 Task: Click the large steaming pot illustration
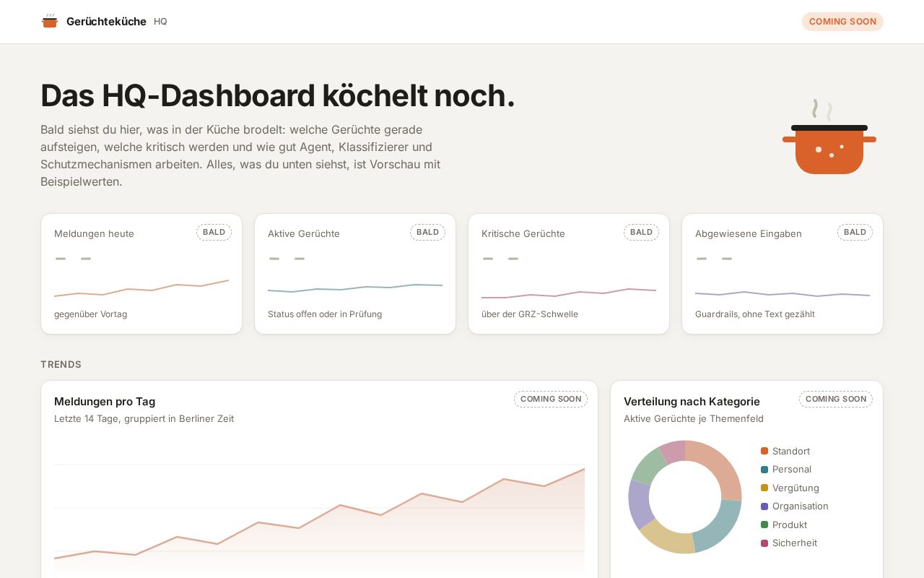pos(829,137)
